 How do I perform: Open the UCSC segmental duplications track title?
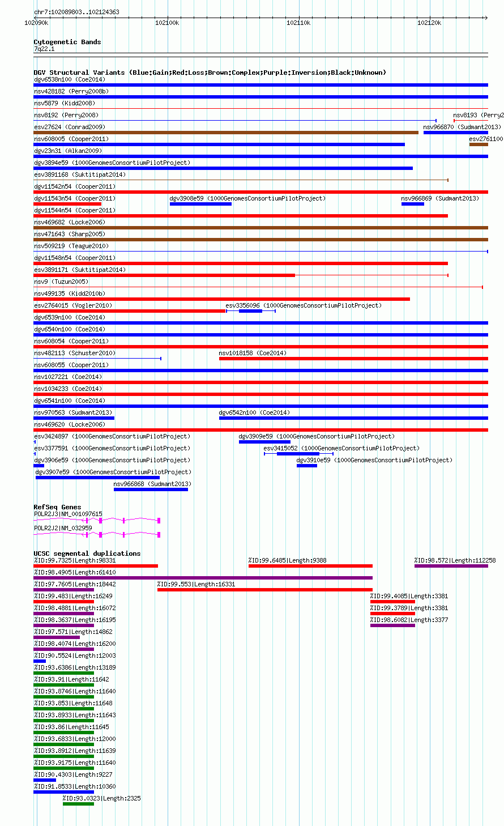coord(87,553)
